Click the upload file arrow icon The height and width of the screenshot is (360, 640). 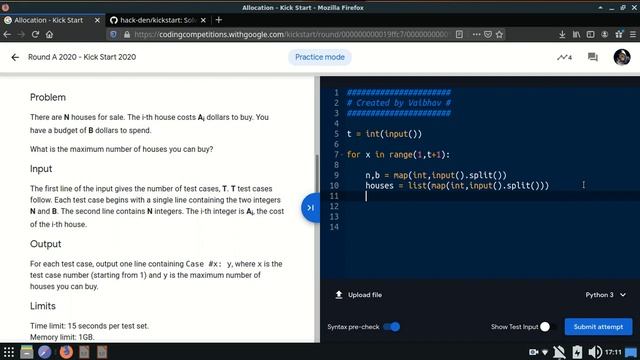click(339, 294)
